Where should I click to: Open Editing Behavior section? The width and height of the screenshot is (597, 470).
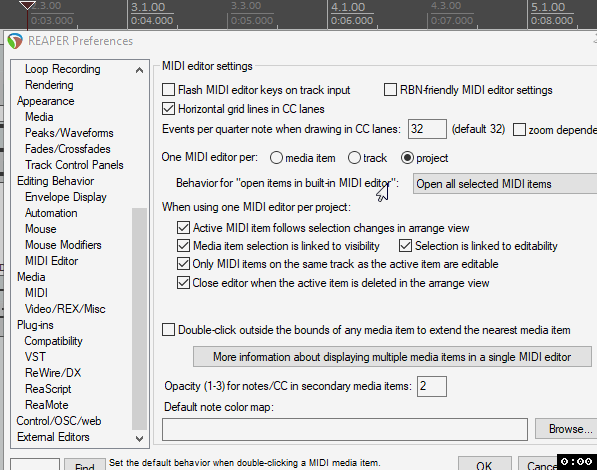(x=56, y=181)
